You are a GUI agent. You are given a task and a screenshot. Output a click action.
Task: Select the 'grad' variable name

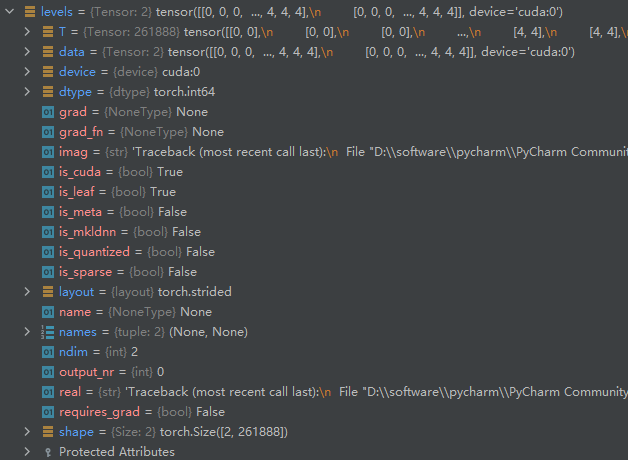[x=73, y=112]
